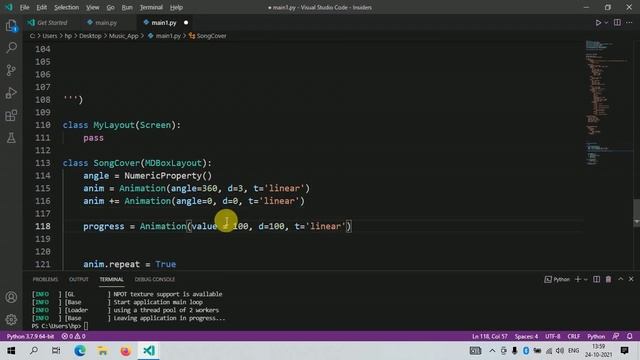Image resolution: width=640 pixels, height=360 pixels.
Task: Click the editor vertical scrollbar thumb
Action: (636, 213)
